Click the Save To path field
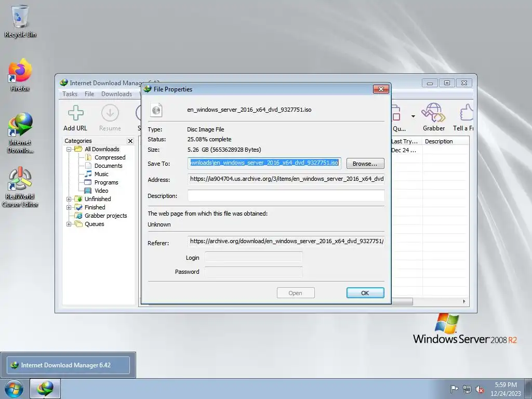 click(264, 163)
